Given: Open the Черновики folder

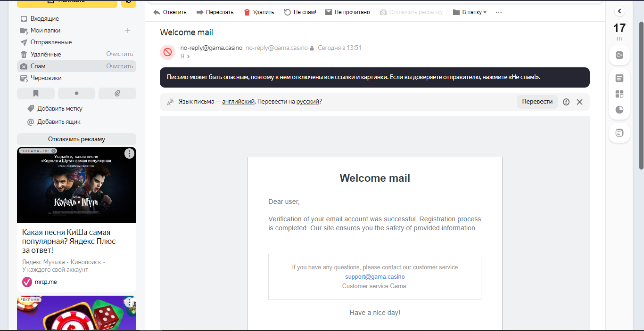Looking at the screenshot, I should 46,78.
